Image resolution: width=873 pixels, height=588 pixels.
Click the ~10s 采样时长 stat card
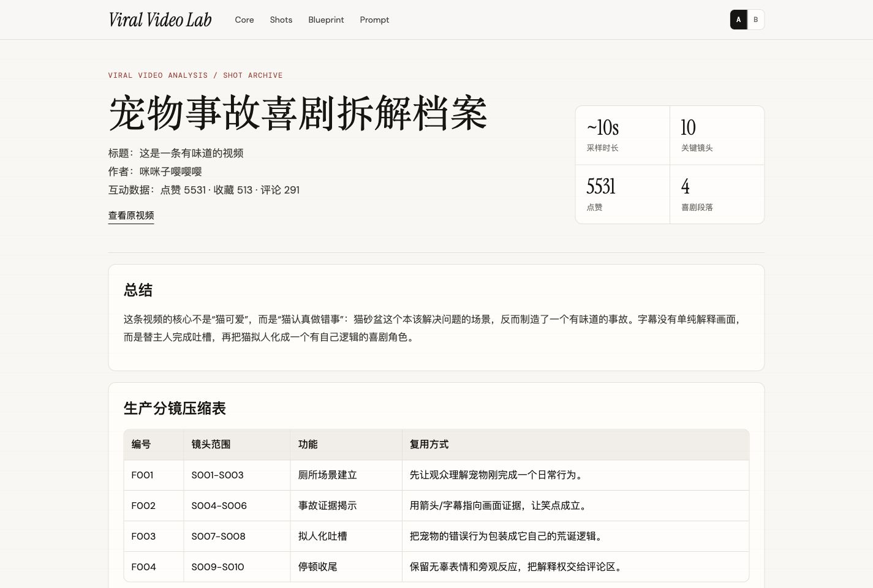622,135
